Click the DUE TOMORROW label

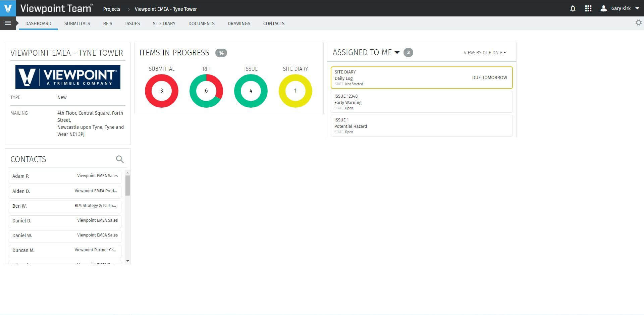[489, 77]
